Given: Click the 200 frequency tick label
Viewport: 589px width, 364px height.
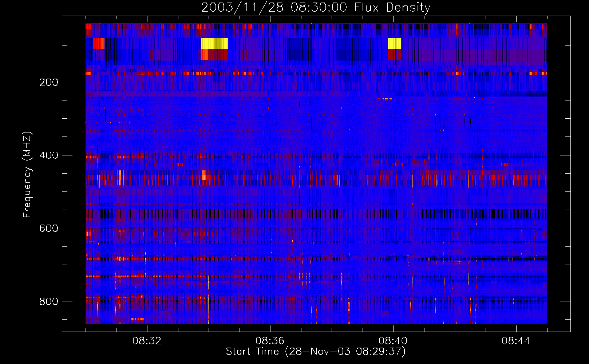Looking at the screenshot, I should pyautogui.click(x=49, y=82).
